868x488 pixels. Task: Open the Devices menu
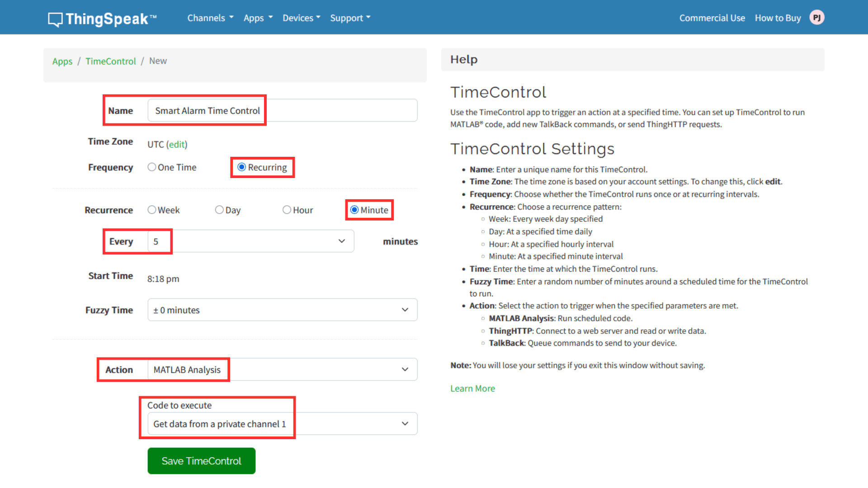coord(302,18)
